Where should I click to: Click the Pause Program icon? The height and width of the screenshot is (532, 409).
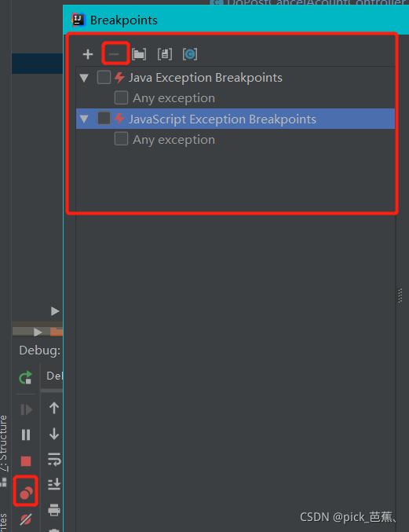(26, 435)
